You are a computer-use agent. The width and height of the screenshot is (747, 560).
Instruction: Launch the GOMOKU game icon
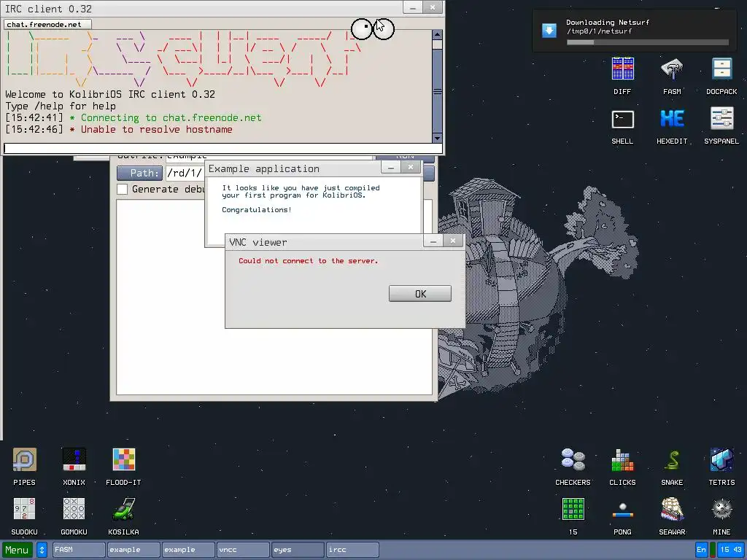74,509
